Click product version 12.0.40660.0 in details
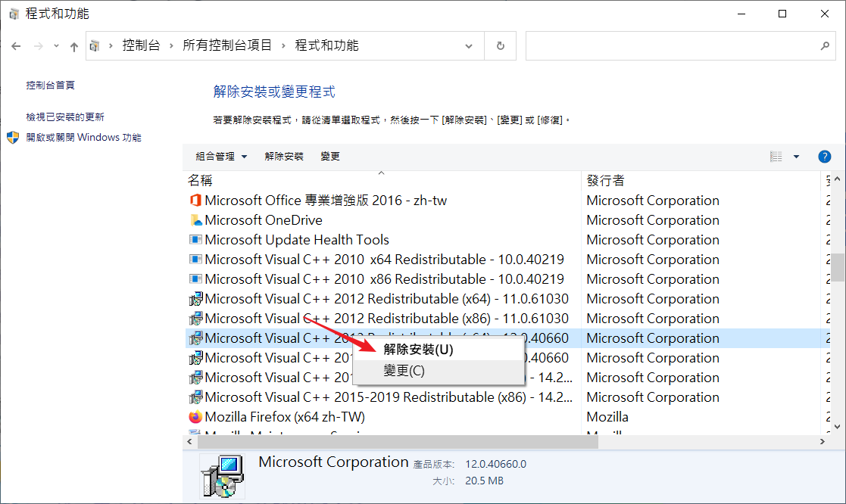This screenshot has height=504, width=846. 496,464
